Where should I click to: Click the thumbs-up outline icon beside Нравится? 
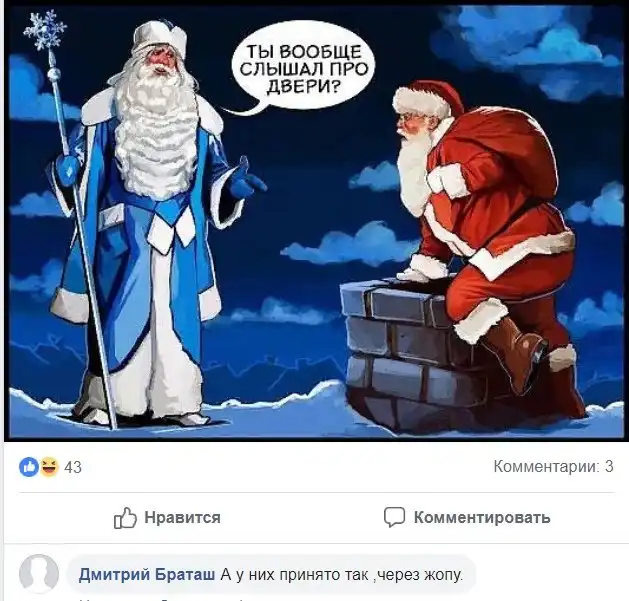[x=125, y=518]
